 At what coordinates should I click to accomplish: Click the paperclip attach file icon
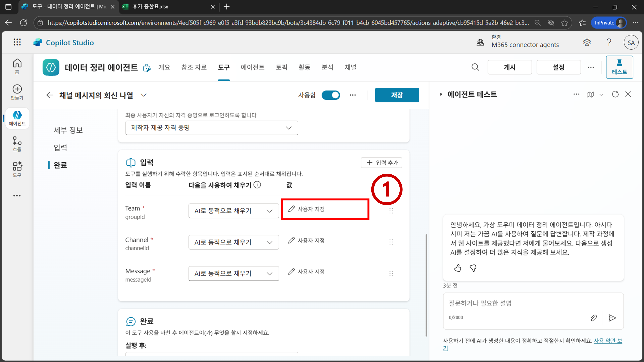point(593,318)
